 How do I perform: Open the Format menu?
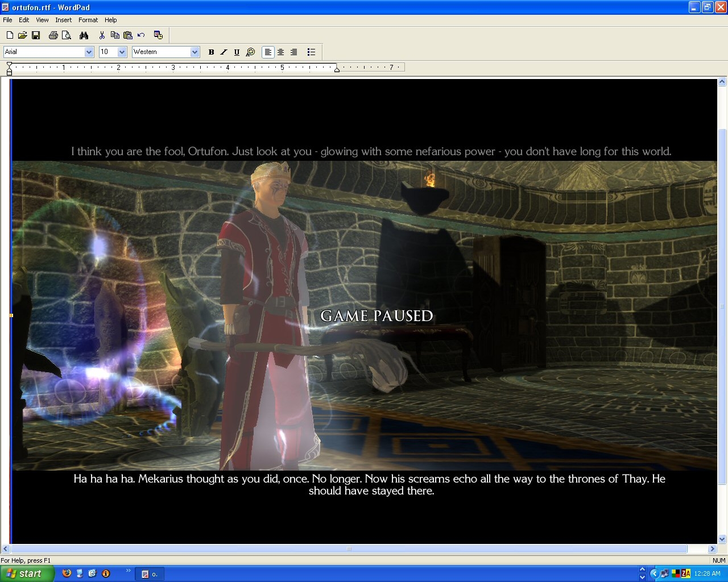pyautogui.click(x=88, y=20)
